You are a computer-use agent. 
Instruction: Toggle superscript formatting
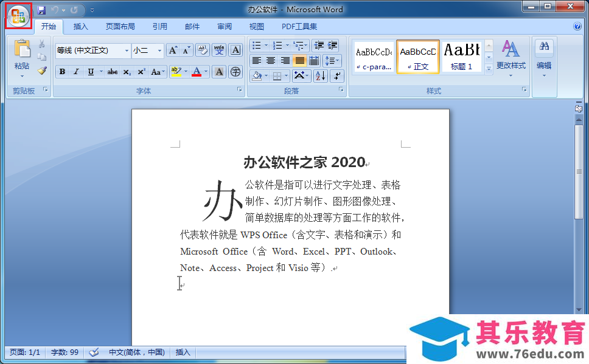click(141, 72)
